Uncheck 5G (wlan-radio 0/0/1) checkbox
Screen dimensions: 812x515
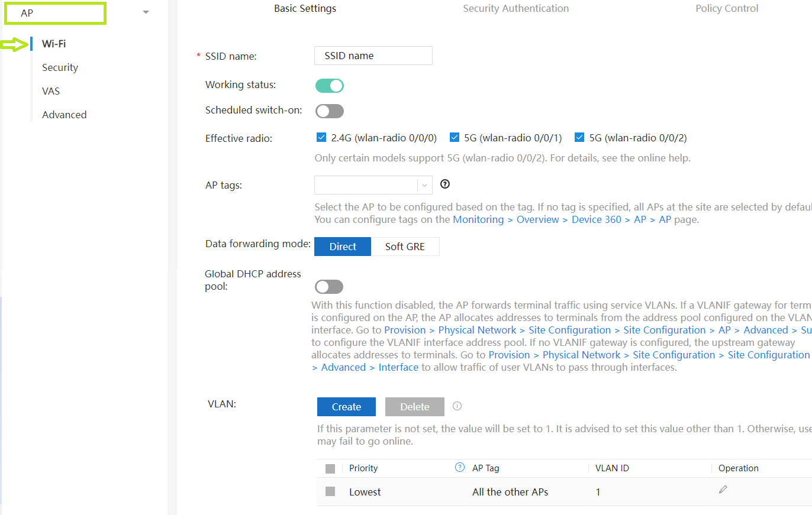coord(455,138)
